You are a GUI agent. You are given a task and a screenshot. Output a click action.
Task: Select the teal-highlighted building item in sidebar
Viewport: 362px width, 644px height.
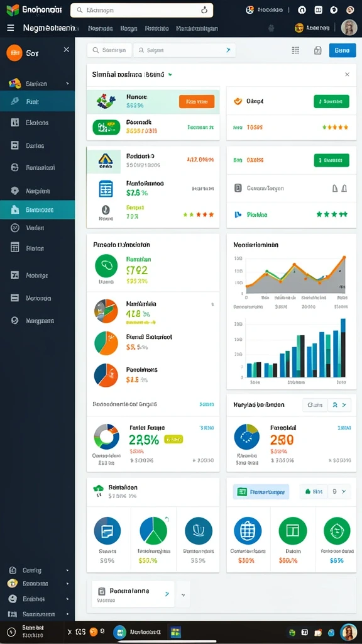(x=37, y=209)
